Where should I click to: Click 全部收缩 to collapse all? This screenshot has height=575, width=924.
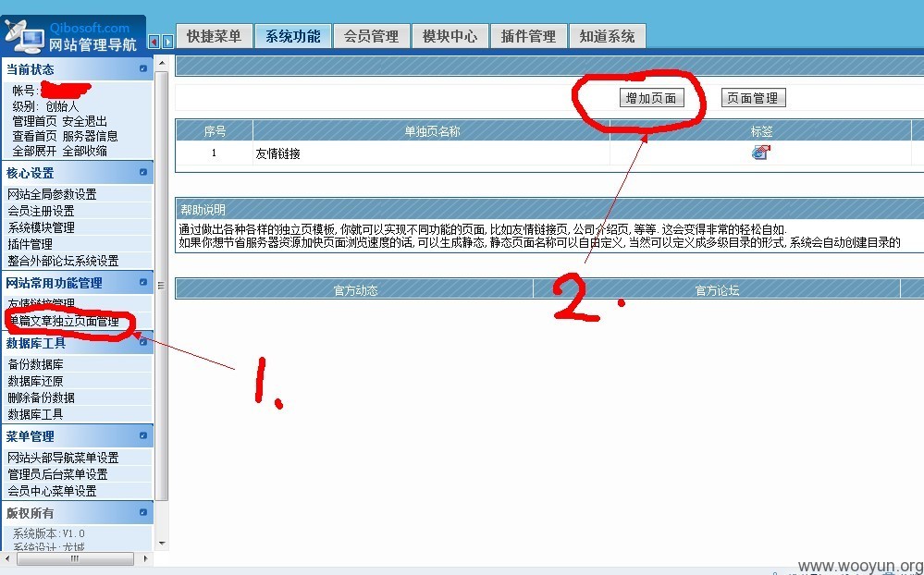coord(85,151)
